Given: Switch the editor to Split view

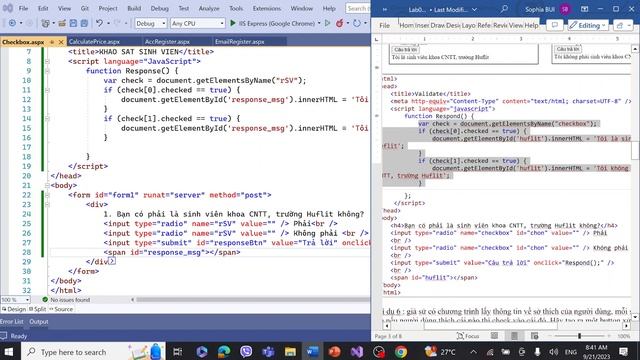Looking at the screenshot, I should pyautogui.click(x=38, y=309).
